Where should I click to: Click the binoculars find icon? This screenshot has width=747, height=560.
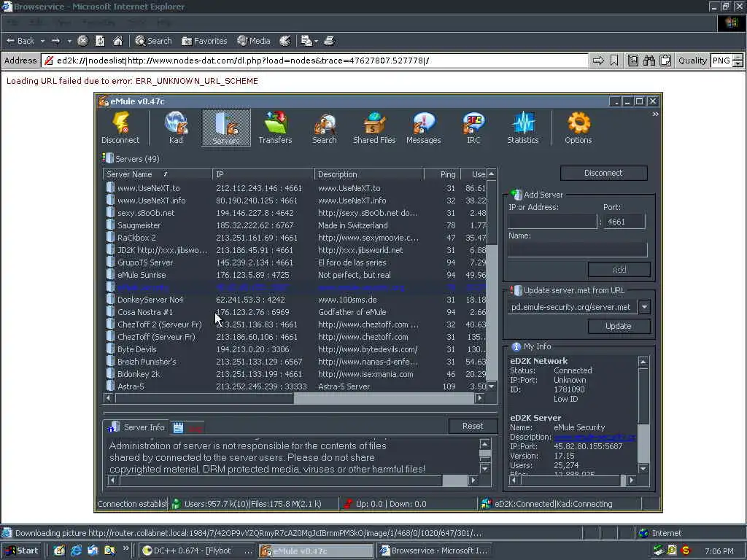649,61
